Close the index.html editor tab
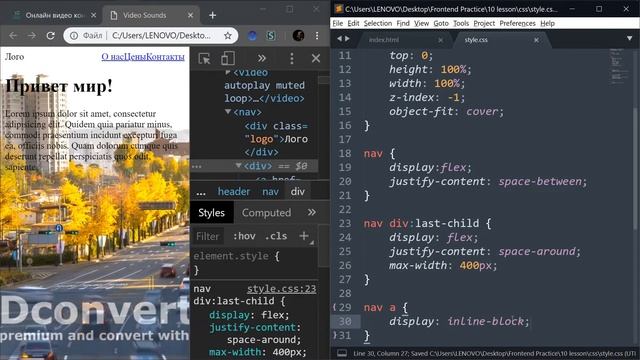 [440, 40]
